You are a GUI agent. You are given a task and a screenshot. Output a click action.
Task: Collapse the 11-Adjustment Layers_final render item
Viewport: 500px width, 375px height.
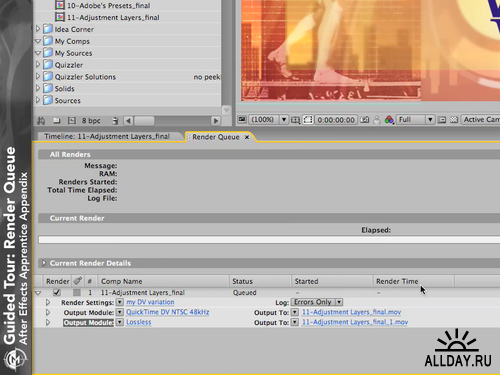pos(38,293)
